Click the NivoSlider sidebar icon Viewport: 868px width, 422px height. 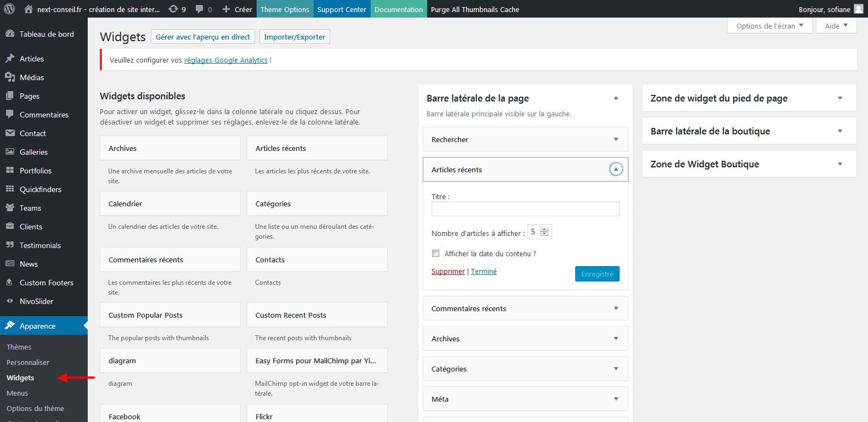[x=10, y=301]
